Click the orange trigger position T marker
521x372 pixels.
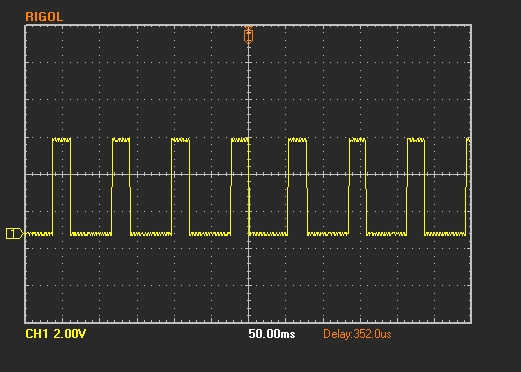(x=248, y=35)
